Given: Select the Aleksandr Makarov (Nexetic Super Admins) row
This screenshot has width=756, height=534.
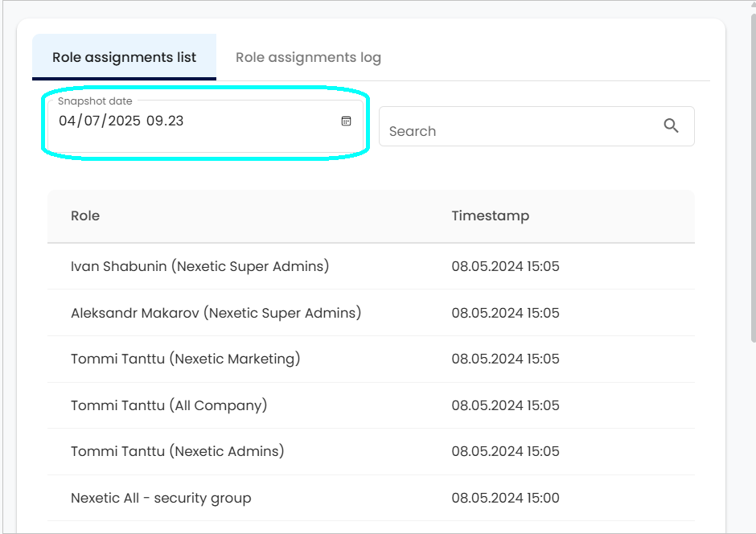Looking at the screenshot, I should [372, 313].
